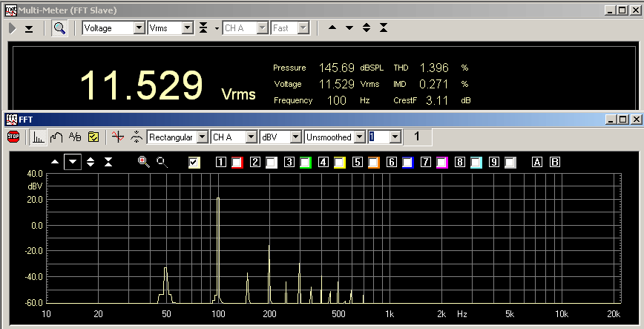Click the peak-hold arcs icon in FFT toolbar

pyautogui.click(x=137, y=137)
